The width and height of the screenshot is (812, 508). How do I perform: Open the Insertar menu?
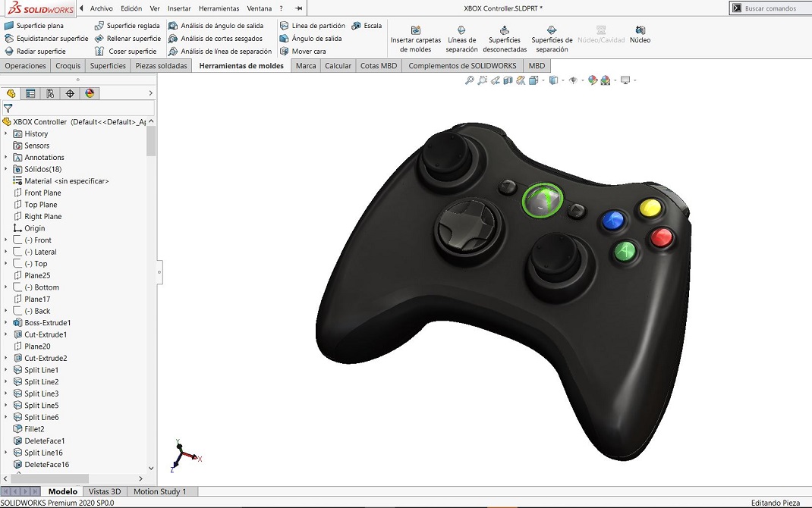(x=179, y=8)
